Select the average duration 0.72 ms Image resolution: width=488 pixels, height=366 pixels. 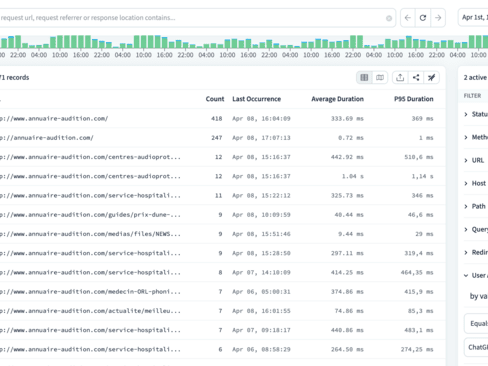[351, 138]
